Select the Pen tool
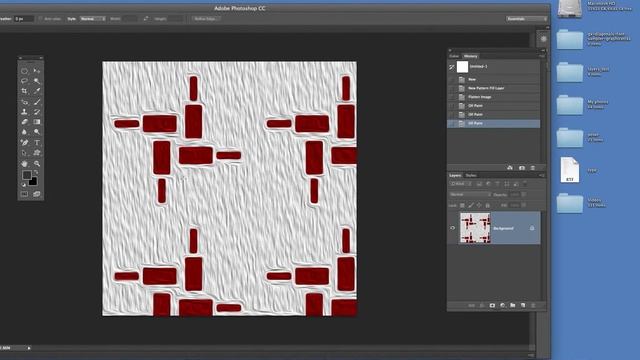The width and height of the screenshot is (640, 360). [24, 143]
